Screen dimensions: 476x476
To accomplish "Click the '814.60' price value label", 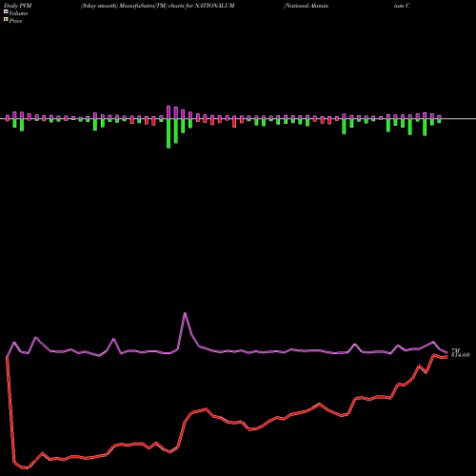I will (460, 355).
